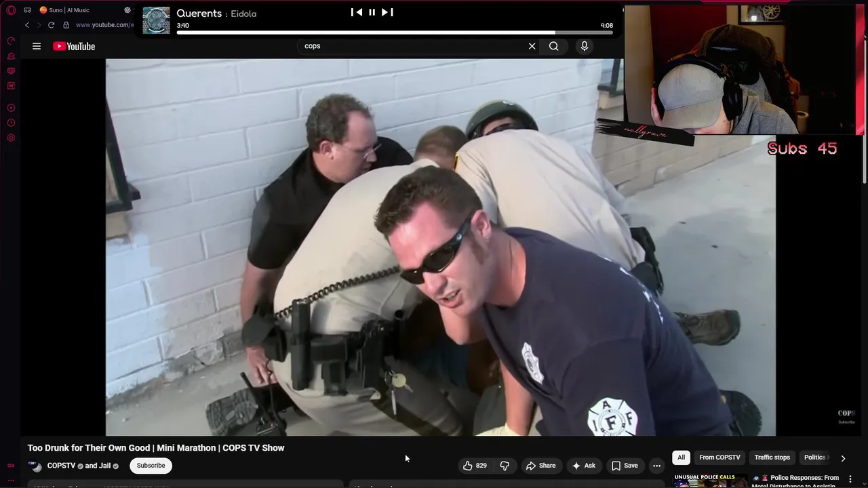
Task: Seek on the music progress bar
Action: [x=395, y=32]
